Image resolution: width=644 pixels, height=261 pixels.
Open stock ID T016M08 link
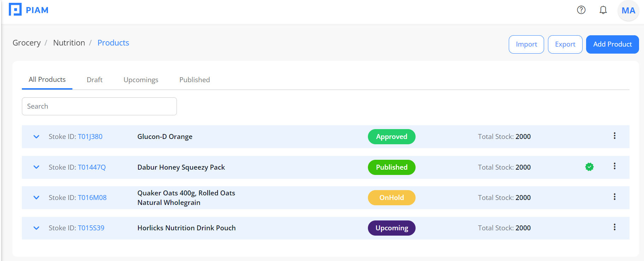pyautogui.click(x=92, y=198)
